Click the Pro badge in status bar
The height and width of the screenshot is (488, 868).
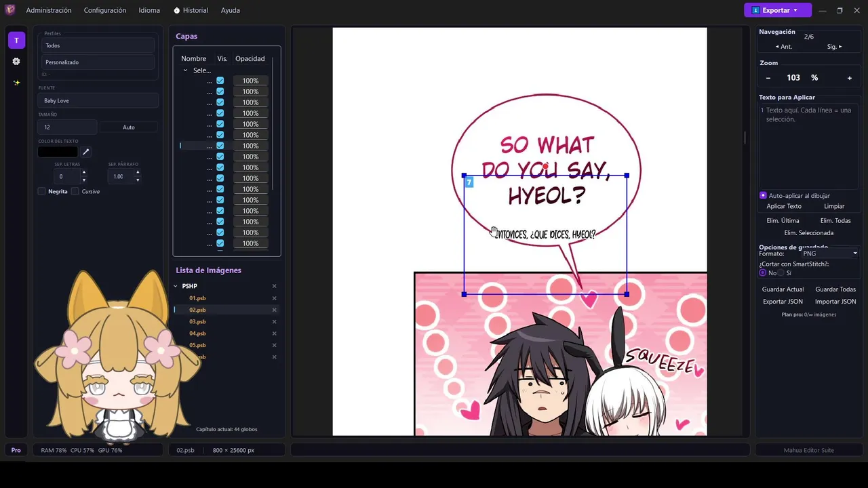point(16,450)
